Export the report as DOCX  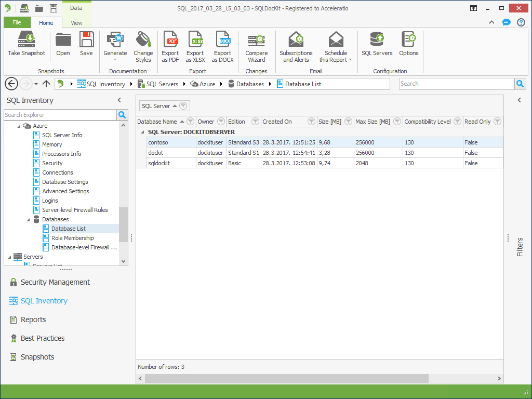coord(222,47)
